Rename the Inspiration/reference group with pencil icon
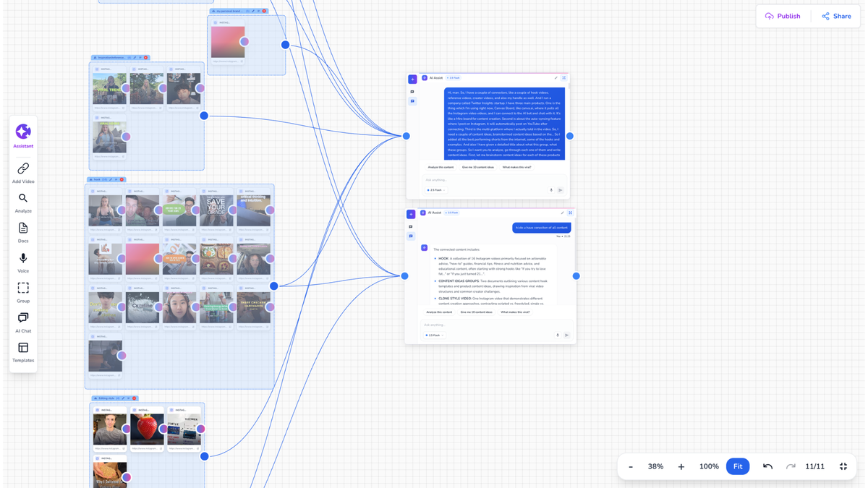The width and height of the screenshot is (868, 488). [135, 58]
